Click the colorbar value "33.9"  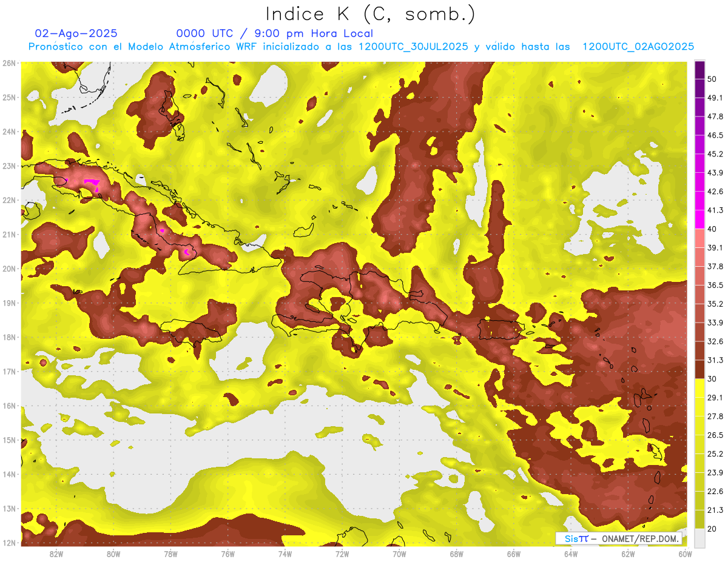715,323
